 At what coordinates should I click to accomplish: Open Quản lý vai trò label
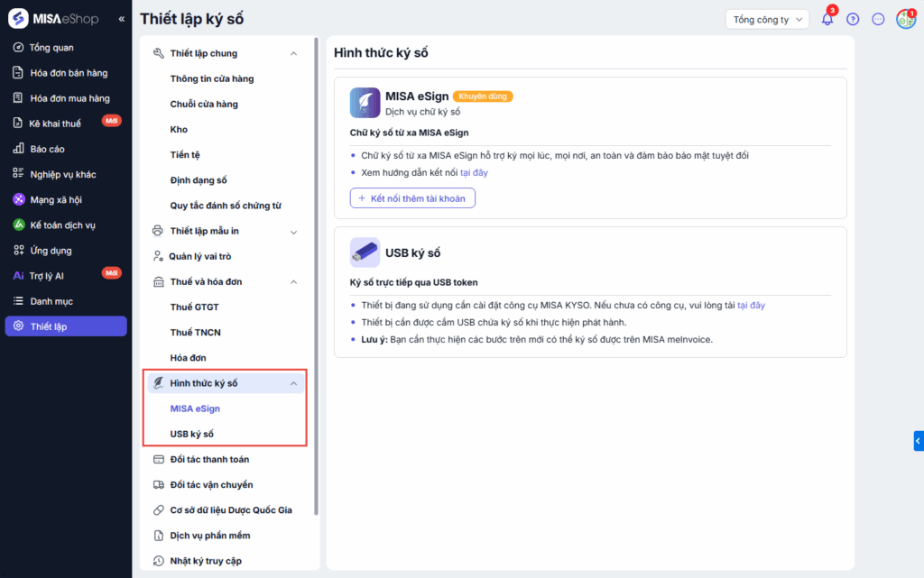point(199,256)
